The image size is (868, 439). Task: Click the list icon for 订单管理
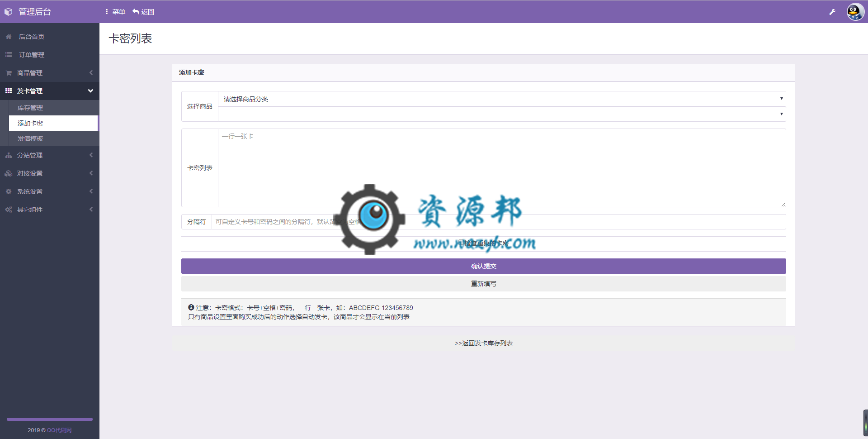(x=9, y=55)
